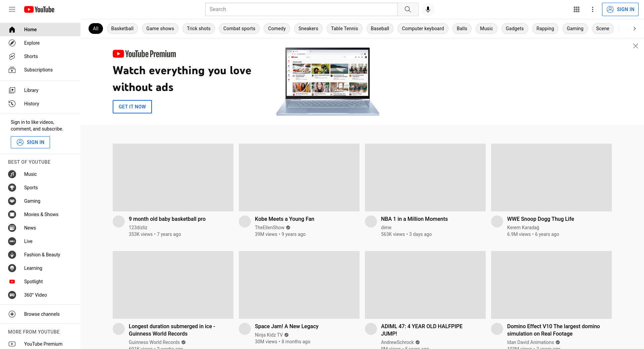Image resolution: width=644 pixels, height=349 pixels.
Task: Dismiss the YouTube Premium banner
Action: pyautogui.click(x=635, y=46)
